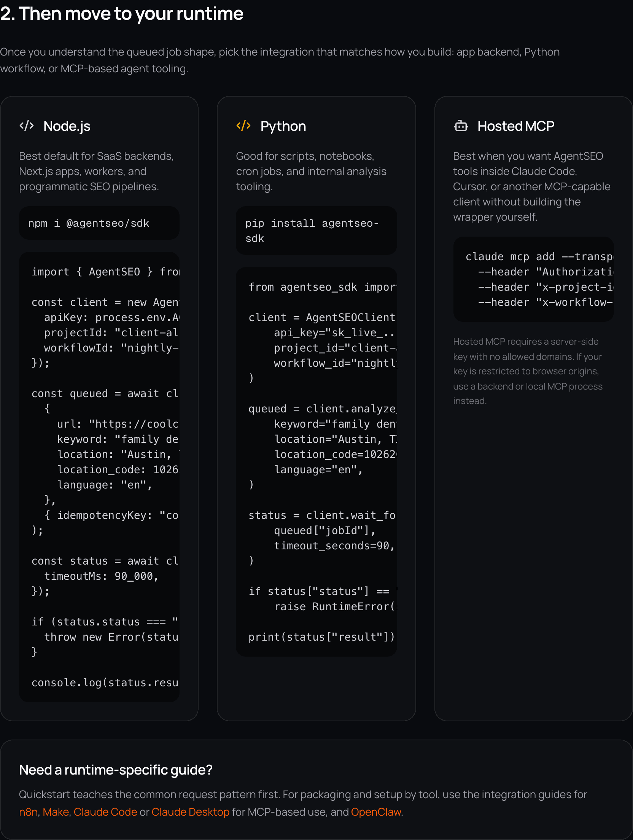Click the 'npm i @agentseo/sdk' command box
Viewport: 633px width, 840px height.
coord(99,223)
